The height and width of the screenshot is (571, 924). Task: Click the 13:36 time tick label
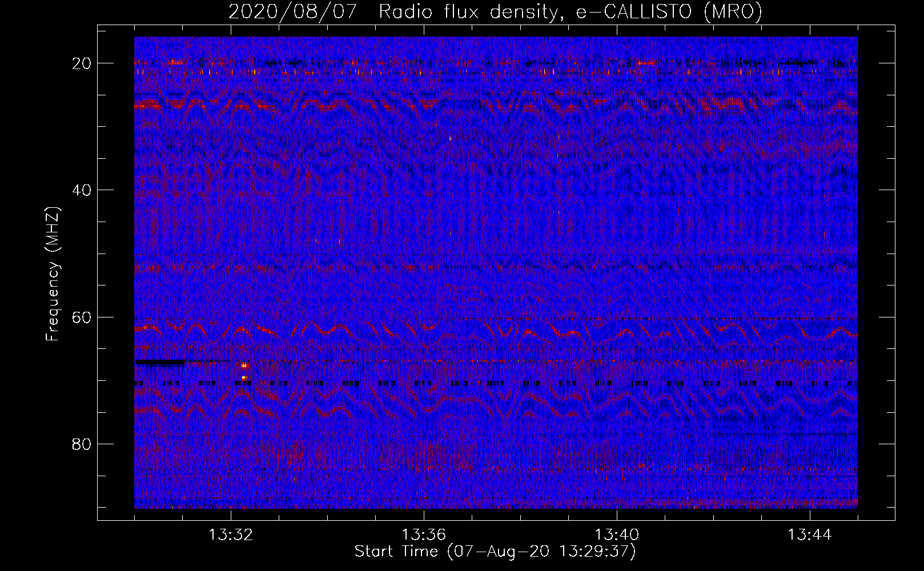pos(424,535)
